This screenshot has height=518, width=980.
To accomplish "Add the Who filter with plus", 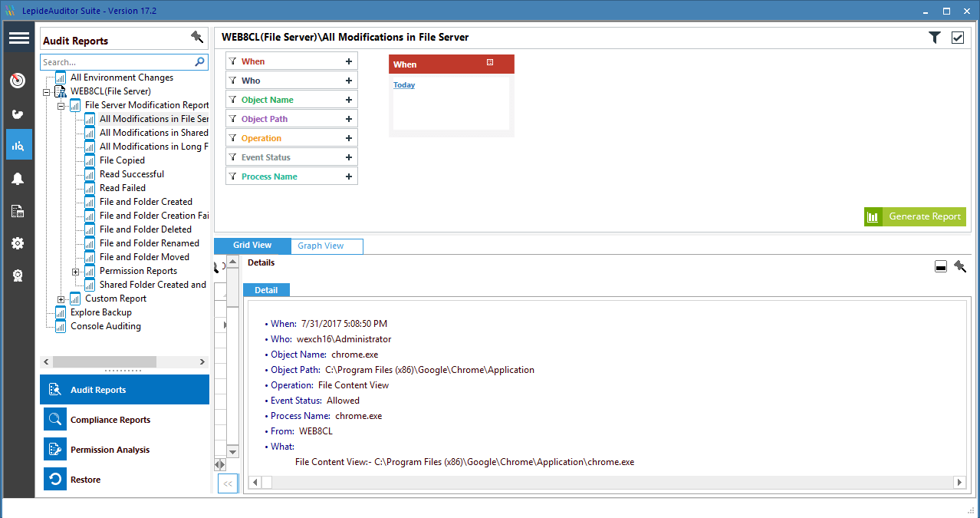I will click(x=348, y=81).
